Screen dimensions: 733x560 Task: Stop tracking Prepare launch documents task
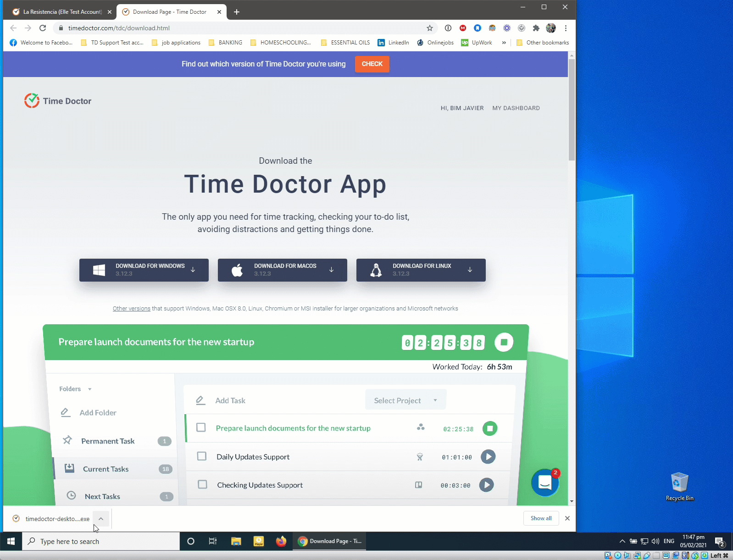(490, 428)
